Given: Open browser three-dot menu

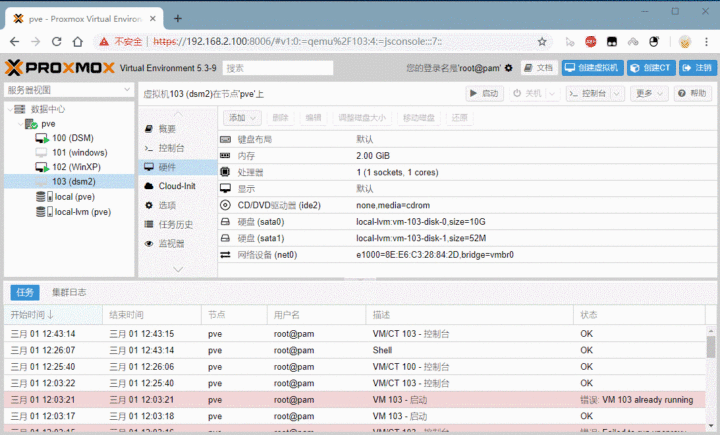Looking at the screenshot, I should 706,42.
